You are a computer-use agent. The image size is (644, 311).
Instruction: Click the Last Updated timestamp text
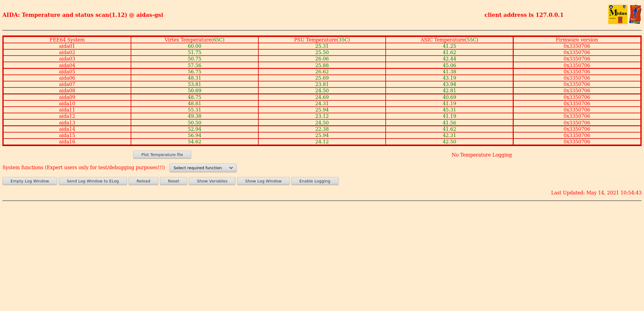pos(596,193)
